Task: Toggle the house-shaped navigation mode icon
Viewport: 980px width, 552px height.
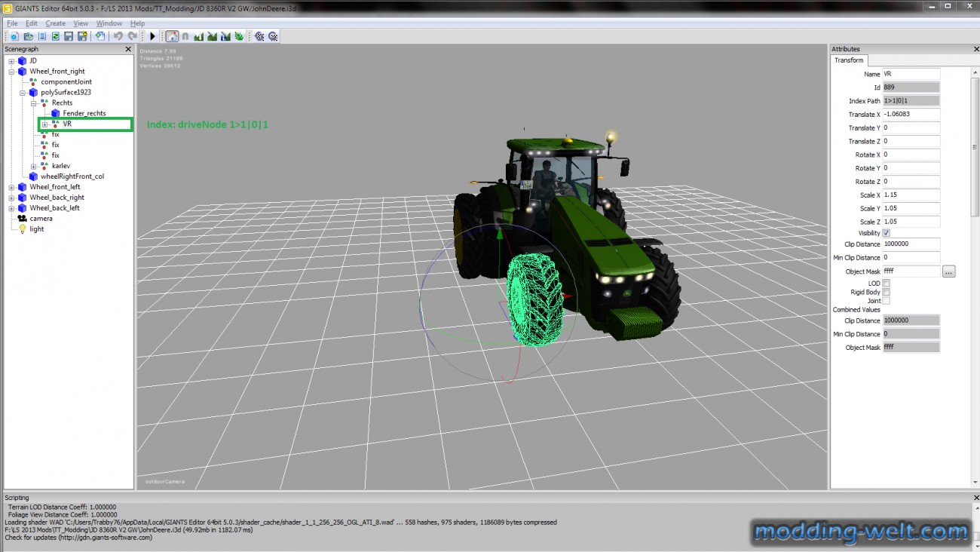Action: (172, 36)
